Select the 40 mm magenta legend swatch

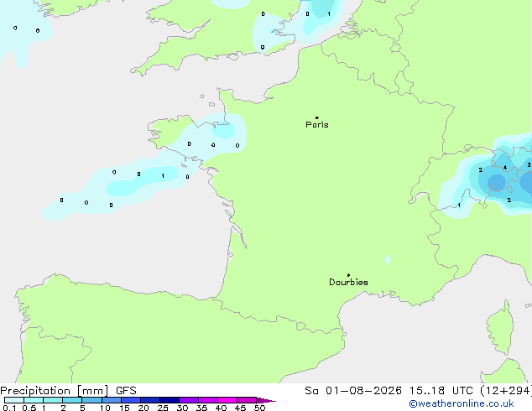[227, 400]
